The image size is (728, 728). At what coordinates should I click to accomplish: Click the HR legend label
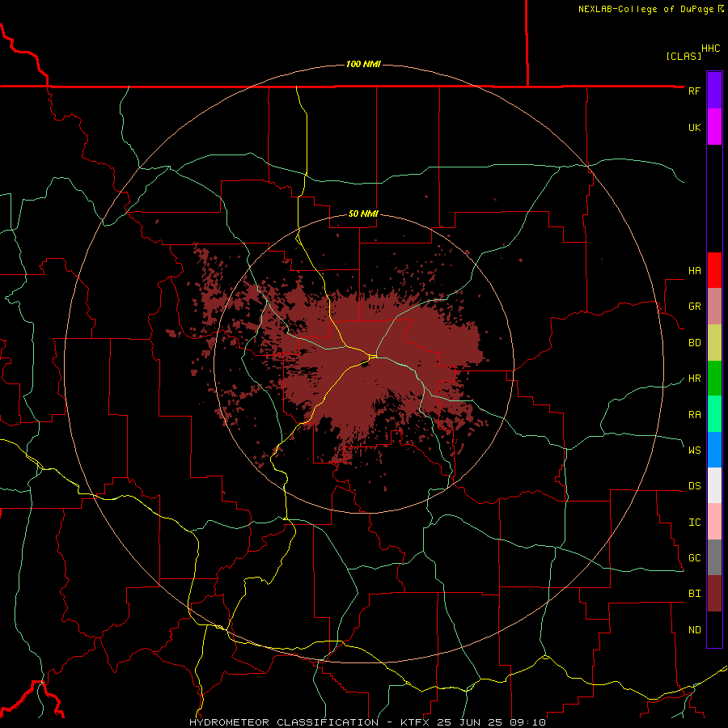pos(695,379)
